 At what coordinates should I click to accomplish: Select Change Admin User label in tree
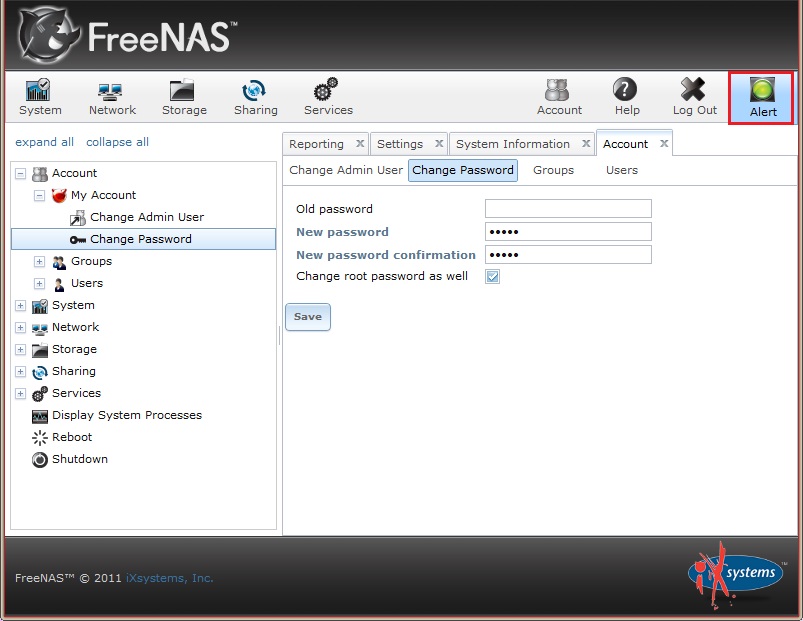(x=147, y=217)
